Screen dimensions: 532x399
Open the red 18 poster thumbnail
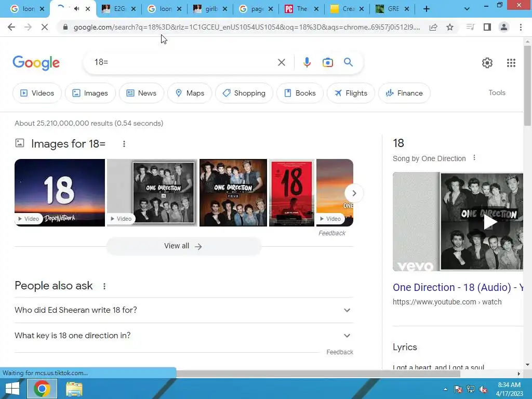tap(292, 193)
